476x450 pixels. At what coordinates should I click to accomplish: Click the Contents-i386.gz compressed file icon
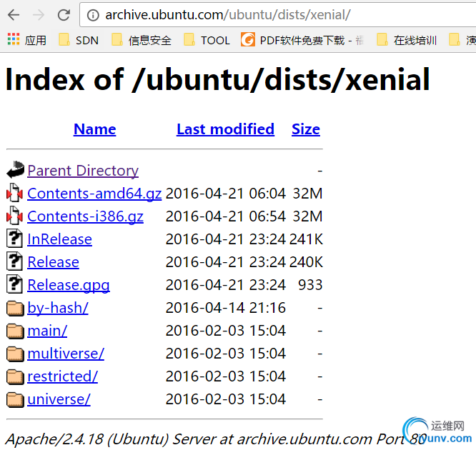tap(14, 216)
